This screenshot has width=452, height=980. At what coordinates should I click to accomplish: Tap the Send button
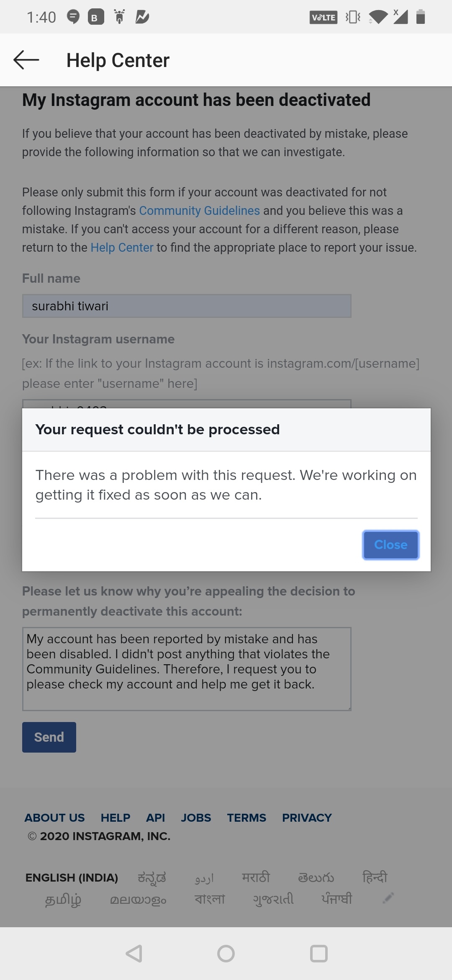click(x=49, y=737)
